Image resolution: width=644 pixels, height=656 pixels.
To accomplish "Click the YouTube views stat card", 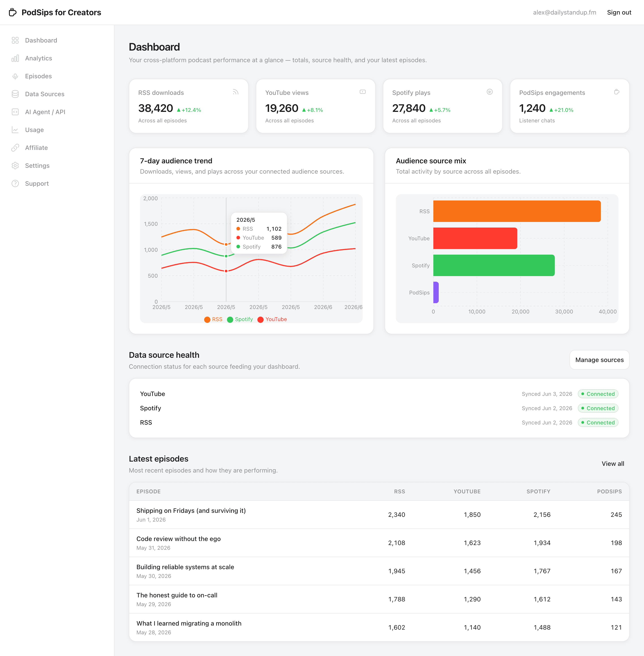I will click(x=315, y=106).
